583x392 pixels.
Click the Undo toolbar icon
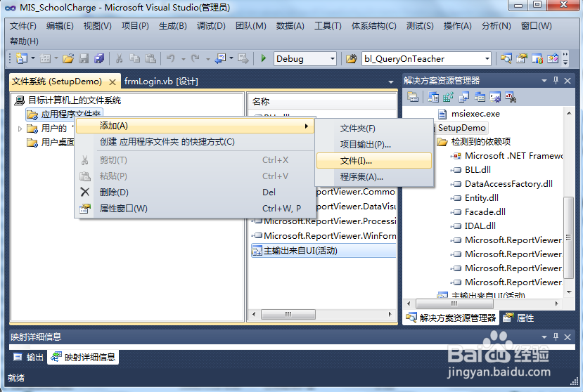171,58
